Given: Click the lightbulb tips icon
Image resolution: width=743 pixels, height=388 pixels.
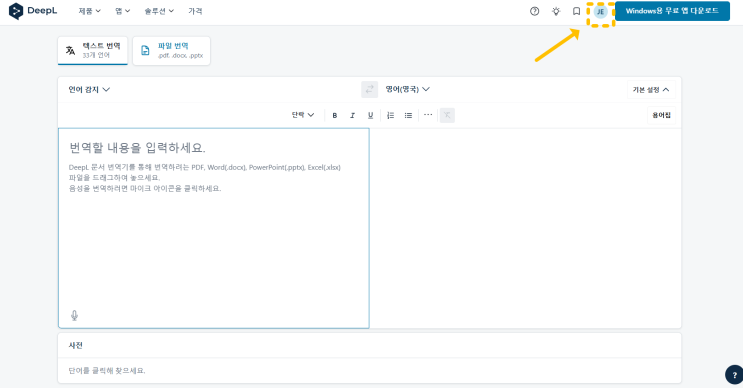Looking at the screenshot, I should pos(556,11).
